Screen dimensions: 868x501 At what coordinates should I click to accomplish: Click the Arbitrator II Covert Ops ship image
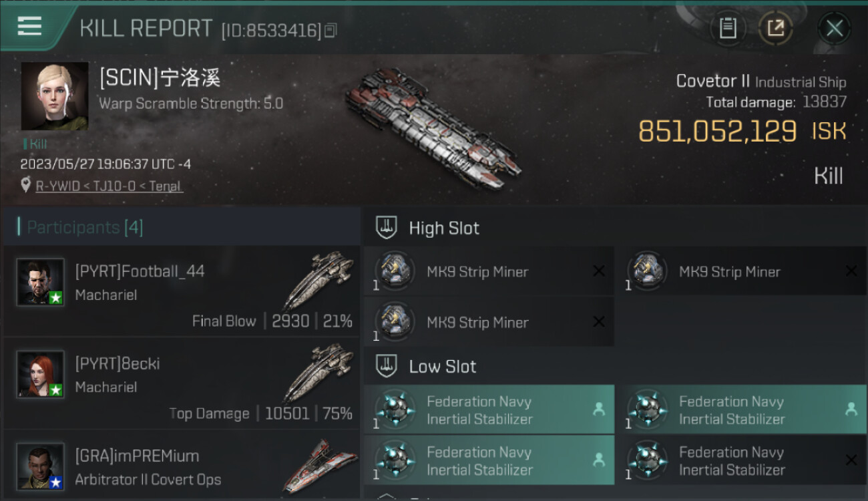320,465
